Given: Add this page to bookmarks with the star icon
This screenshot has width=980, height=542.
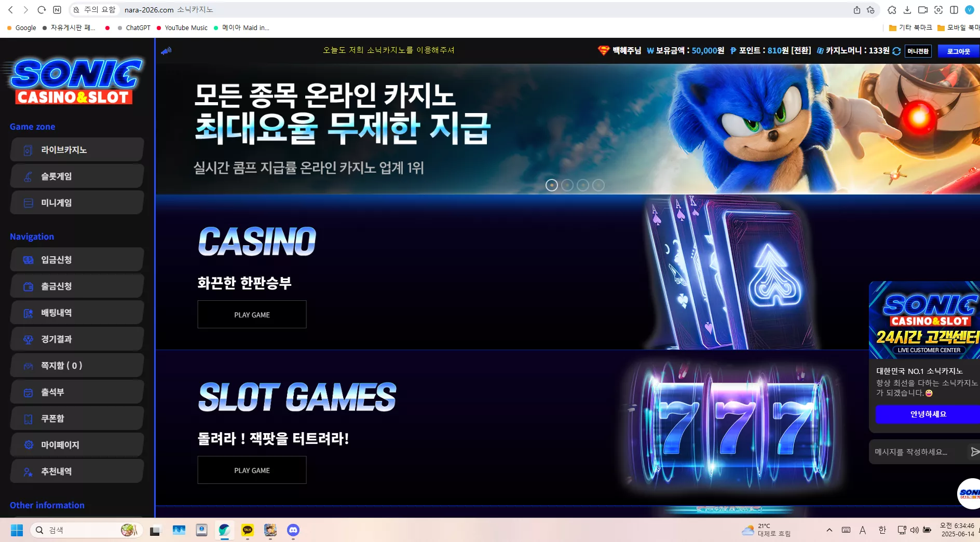Looking at the screenshot, I should click(870, 10).
